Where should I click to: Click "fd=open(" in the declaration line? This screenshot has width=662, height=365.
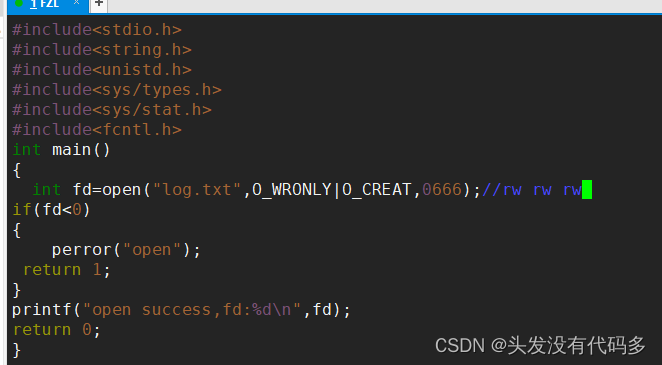pyautogui.click(x=112, y=190)
